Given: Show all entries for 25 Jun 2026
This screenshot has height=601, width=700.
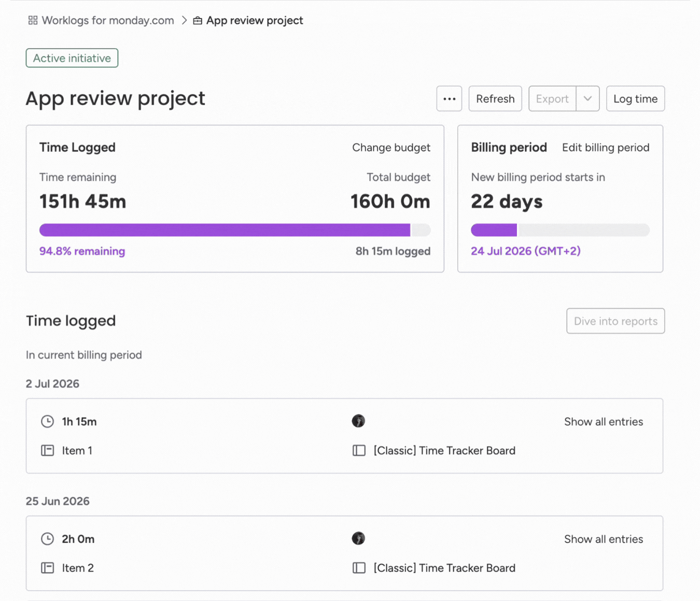Looking at the screenshot, I should (604, 539).
